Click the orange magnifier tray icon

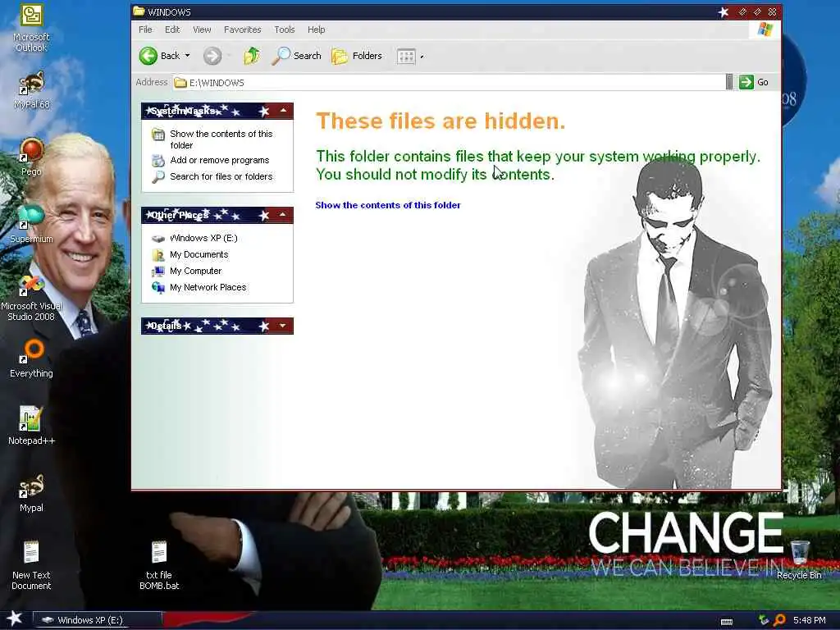[x=779, y=620]
